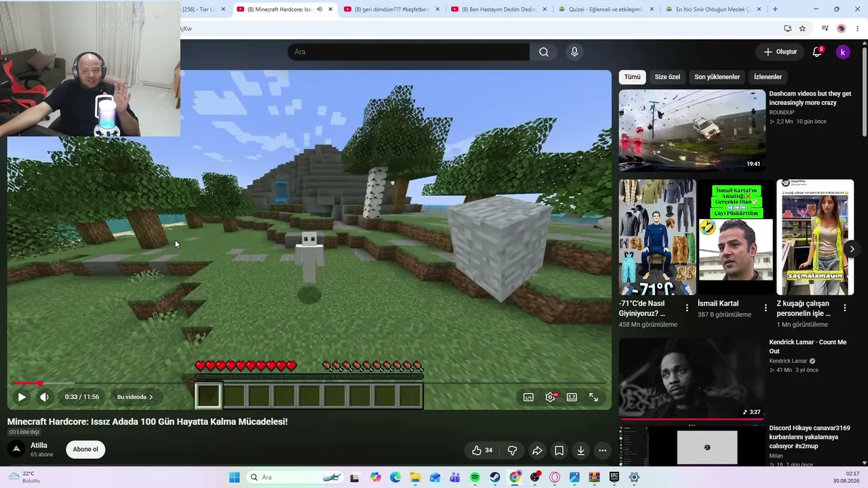Screen dimensions: 868x488
Task: Open Epic Games Launcher from taskbar
Action: pos(614,477)
